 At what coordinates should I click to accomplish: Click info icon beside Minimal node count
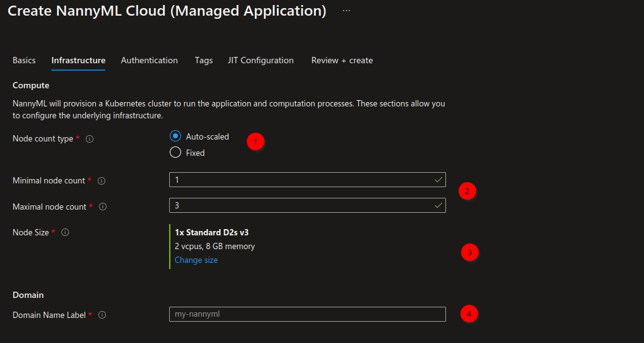[101, 181]
